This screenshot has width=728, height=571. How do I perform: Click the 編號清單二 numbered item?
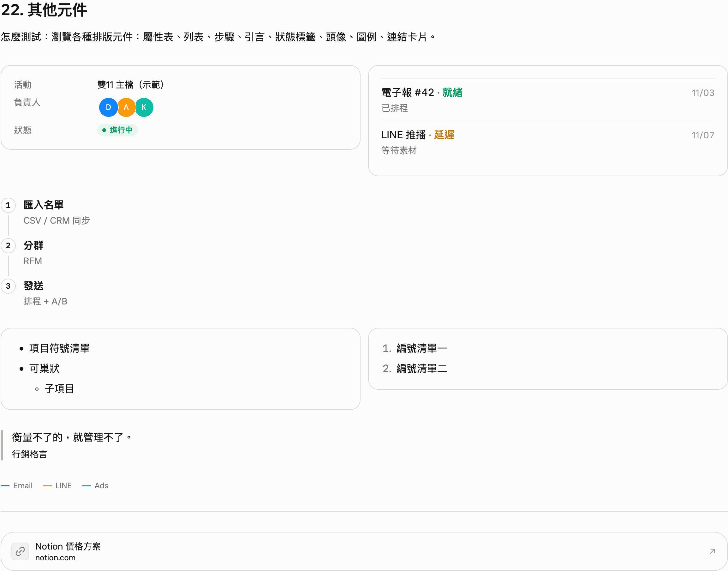click(422, 369)
